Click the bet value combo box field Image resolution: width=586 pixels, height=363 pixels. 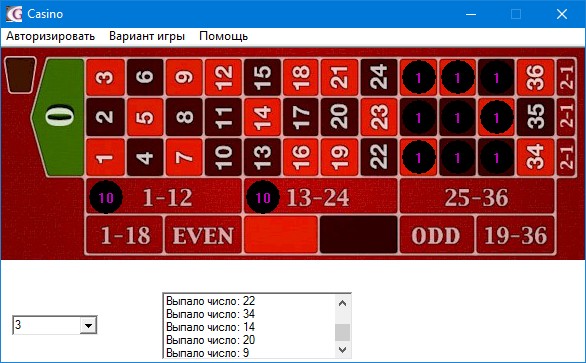(55, 325)
